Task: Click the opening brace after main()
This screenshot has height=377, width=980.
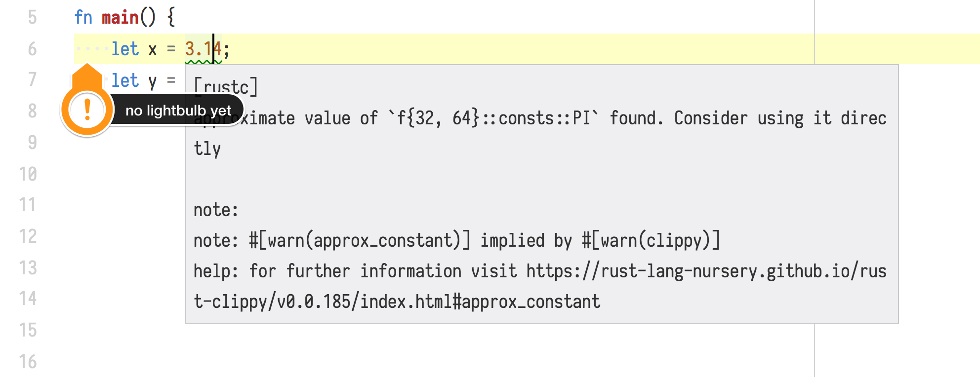Action: tap(171, 18)
